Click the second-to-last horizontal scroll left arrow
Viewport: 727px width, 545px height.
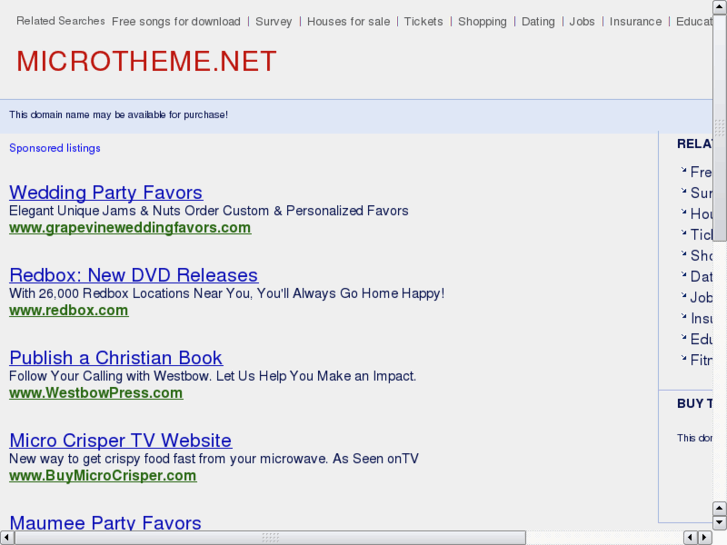pos(690,538)
